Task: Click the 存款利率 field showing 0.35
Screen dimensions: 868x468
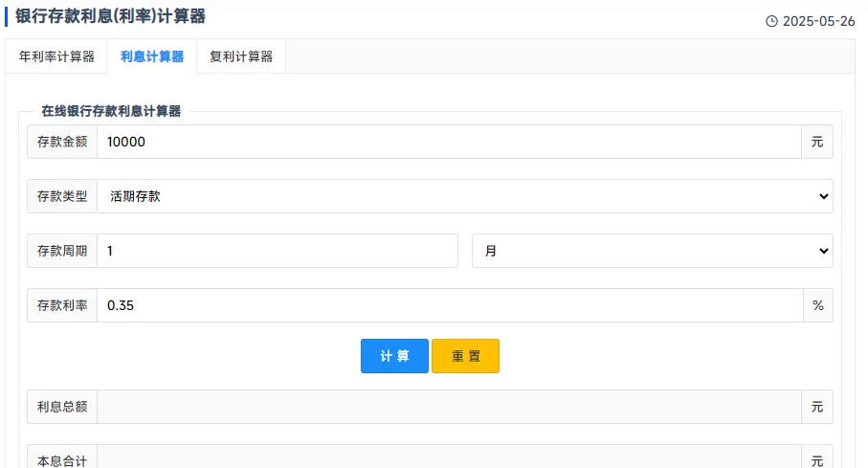Action: 448,305
